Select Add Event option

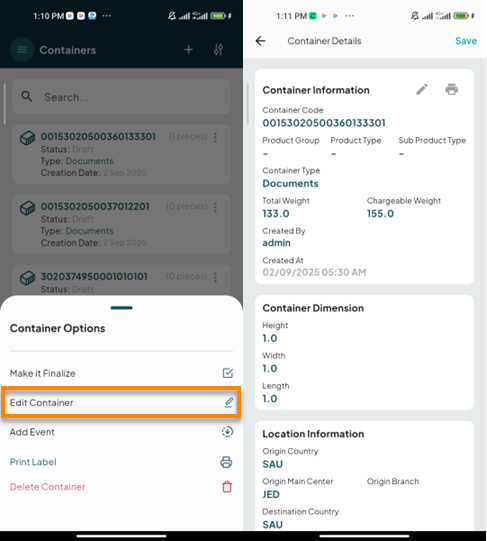point(121,432)
